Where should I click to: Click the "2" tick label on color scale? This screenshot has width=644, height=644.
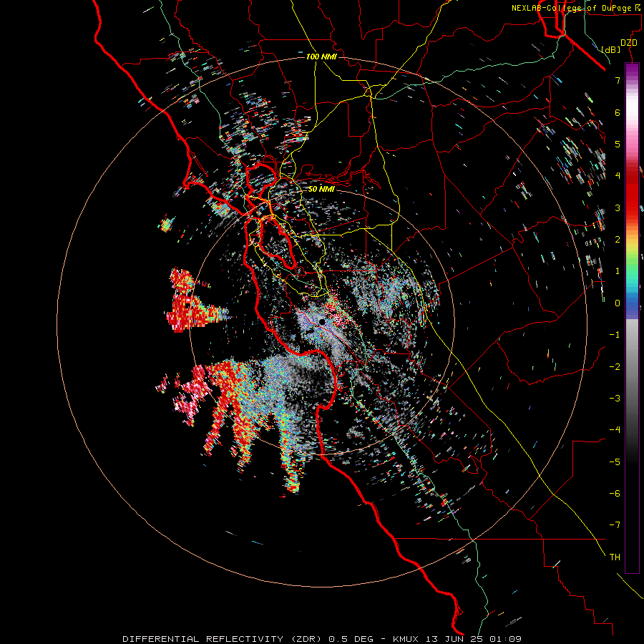click(x=618, y=240)
